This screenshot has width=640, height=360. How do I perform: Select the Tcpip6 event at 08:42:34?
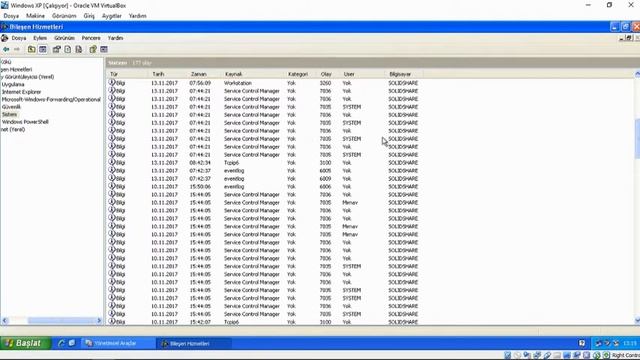tap(264, 162)
